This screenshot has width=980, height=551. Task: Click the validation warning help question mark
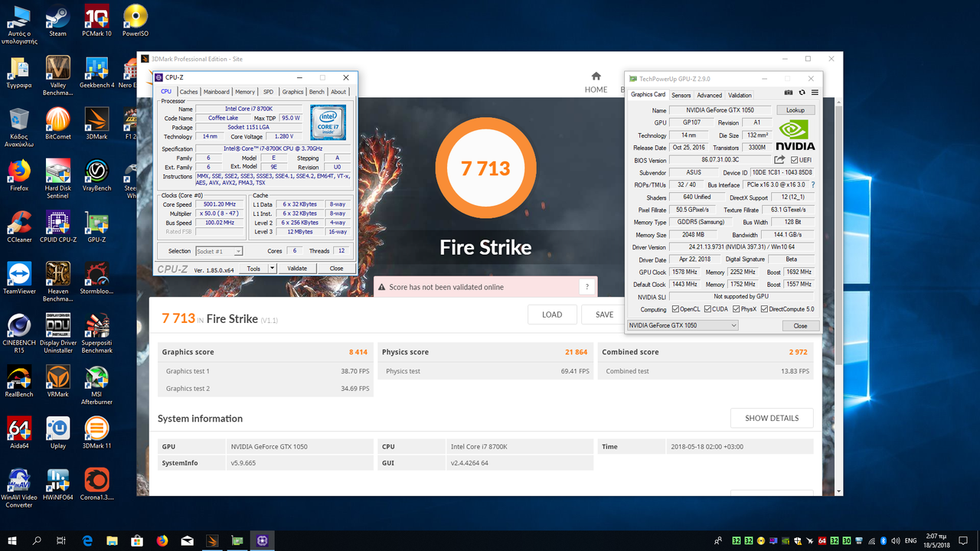[x=587, y=287]
